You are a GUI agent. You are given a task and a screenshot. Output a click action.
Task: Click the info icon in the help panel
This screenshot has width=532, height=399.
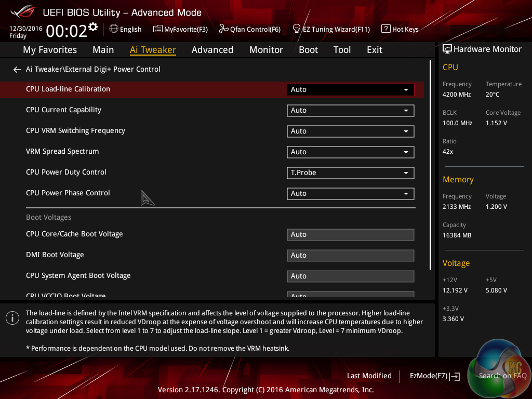coord(12,318)
